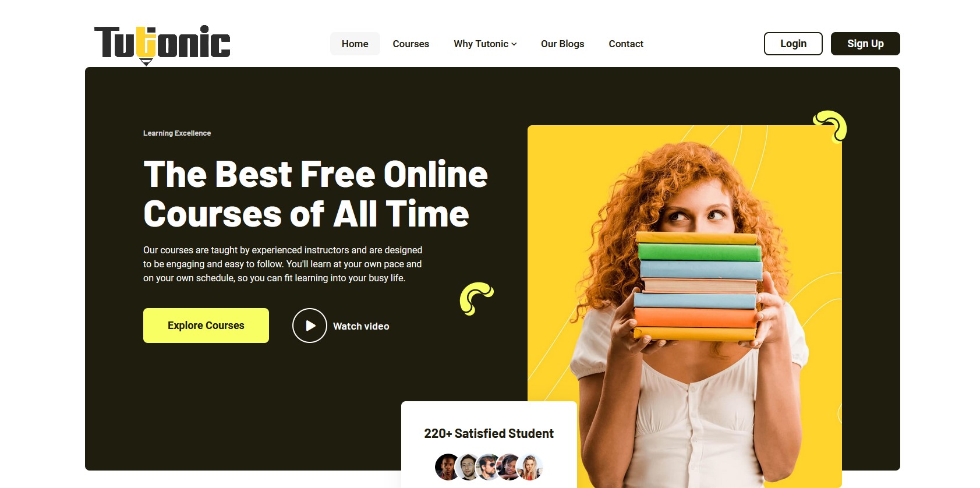Open the Why Tutonic menu
This screenshot has height=488, width=980.
[485, 44]
